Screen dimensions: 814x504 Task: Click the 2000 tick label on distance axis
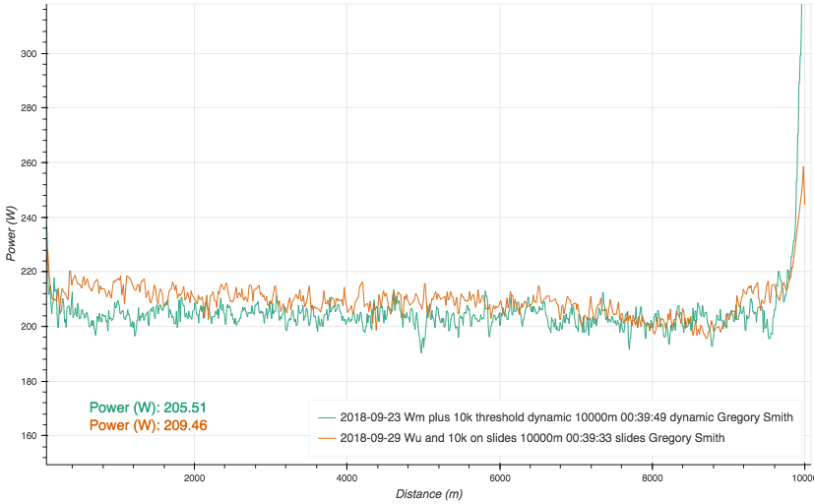pyautogui.click(x=194, y=476)
